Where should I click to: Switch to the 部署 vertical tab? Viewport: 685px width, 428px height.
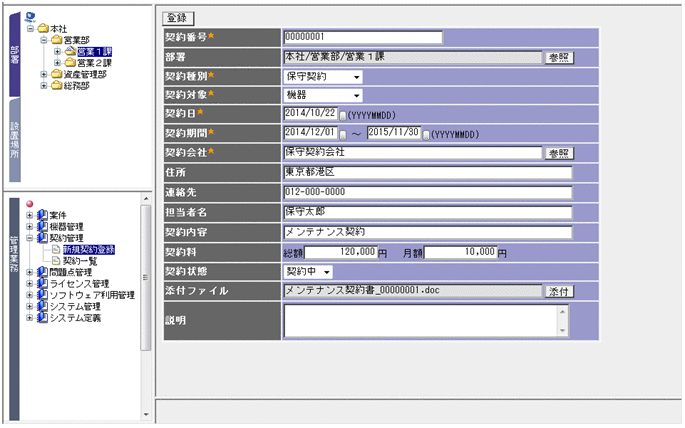15,55
